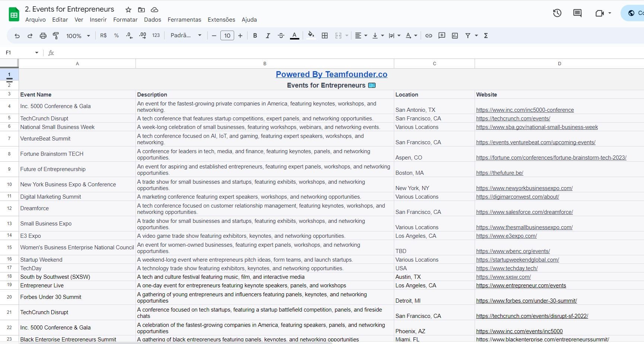Open the text color picker
The height and width of the screenshot is (344, 644).
pyautogui.click(x=294, y=36)
